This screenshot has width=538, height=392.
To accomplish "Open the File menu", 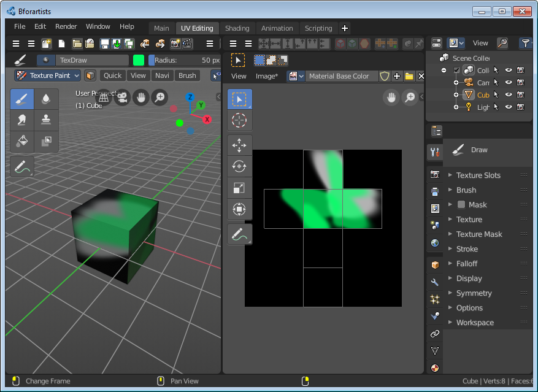I will click(x=20, y=26).
